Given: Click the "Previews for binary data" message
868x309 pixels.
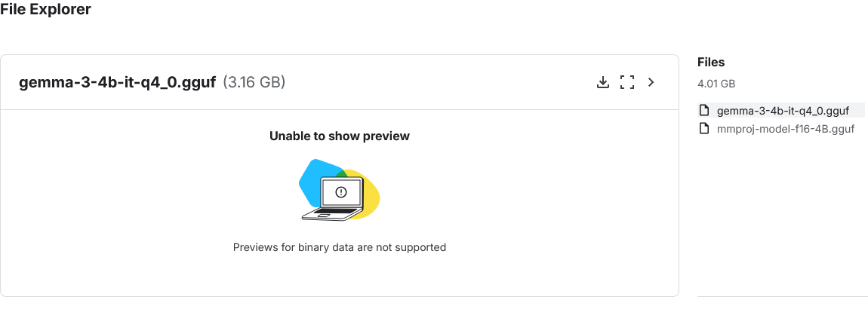Looking at the screenshot, I should click(340, 247).
